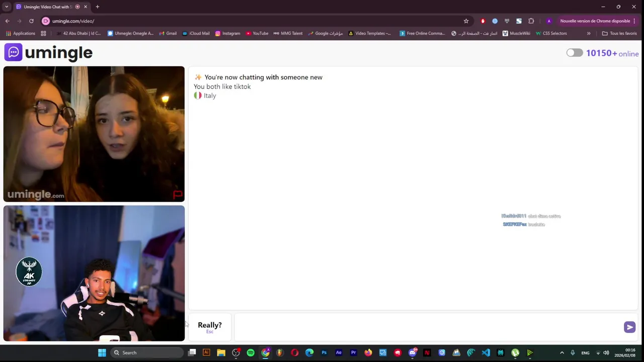Click the stranger's video feed
This screenshot has height=362, width=644.
94,134
